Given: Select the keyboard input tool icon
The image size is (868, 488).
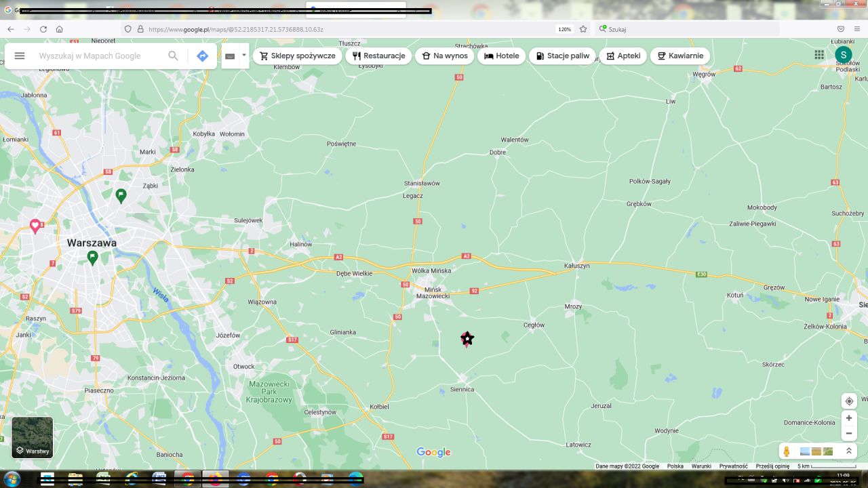Looking at the screenshot, I should (230, 56).
